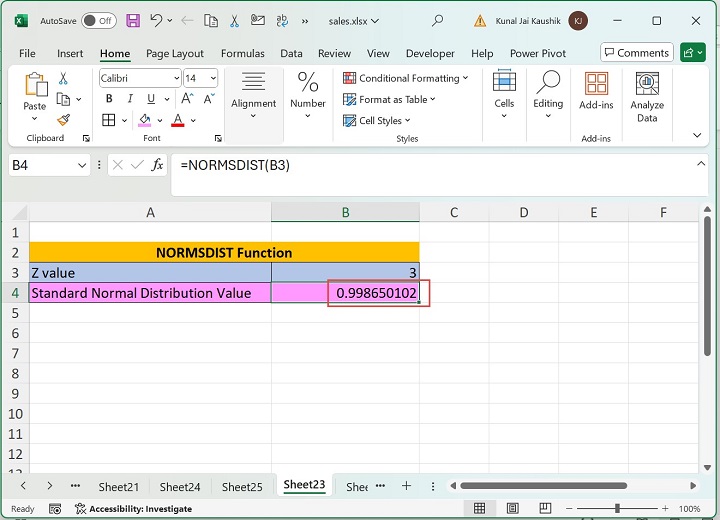Expand the Name Box B4 dropdown
The height and width of the screenshot is (520, 720).
[x=82, y=165]
